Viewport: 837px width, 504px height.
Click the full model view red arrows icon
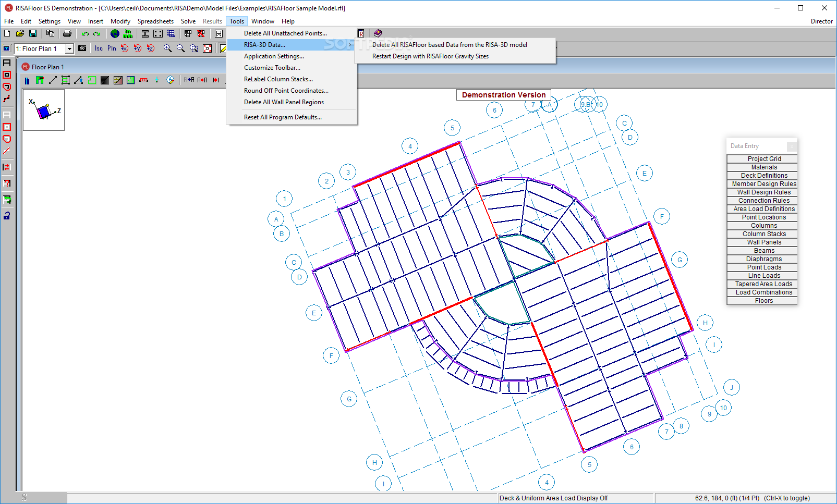[207, 48]
